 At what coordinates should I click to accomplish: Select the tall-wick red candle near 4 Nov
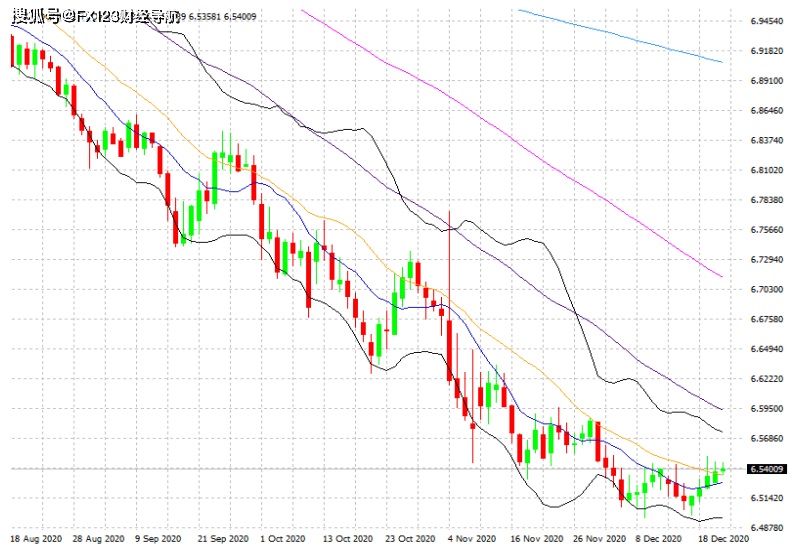(x=450, y=300)
